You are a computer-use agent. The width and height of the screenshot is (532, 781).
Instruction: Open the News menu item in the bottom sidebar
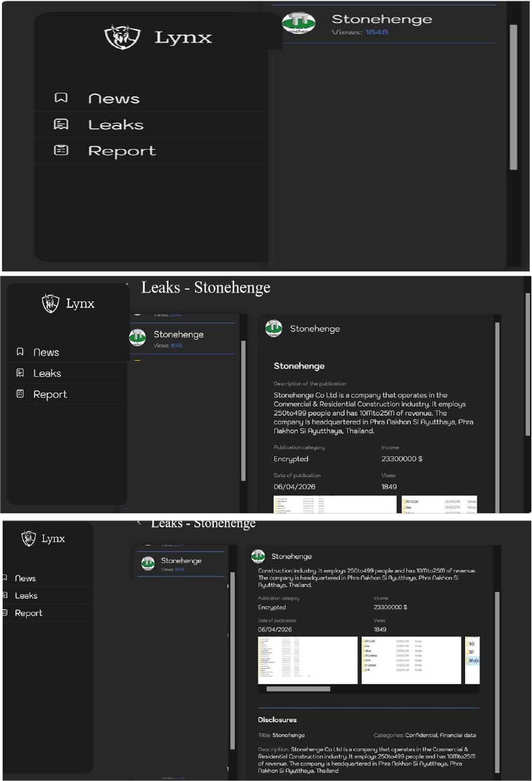(25, 578)
